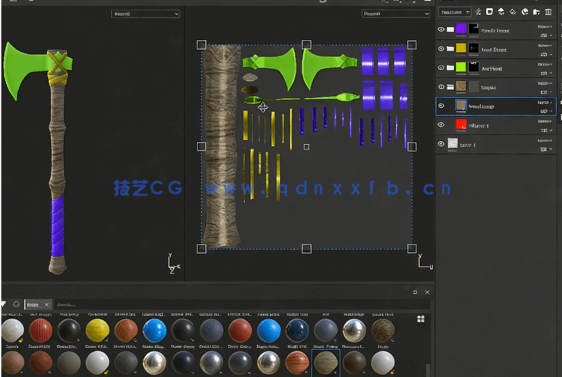Open blend mode dropdown of purple group
Viewport: 562px width, 377px height.
(x=545, y=26)
